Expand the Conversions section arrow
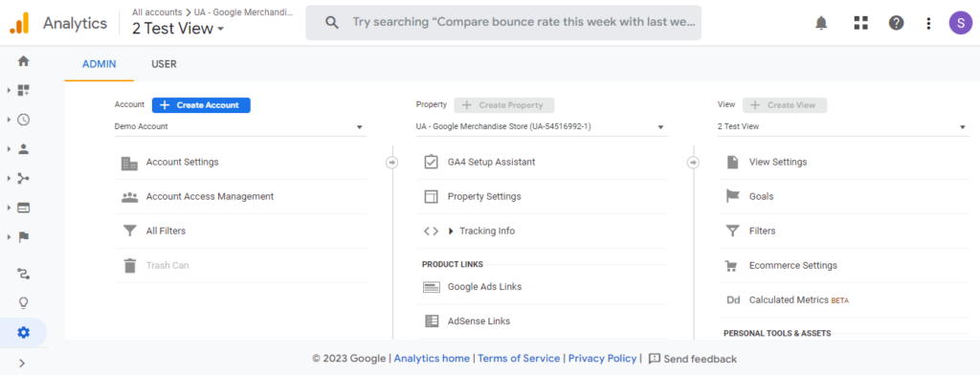The image size is (980, 375). pyautogui.click(x=9, y=237)
